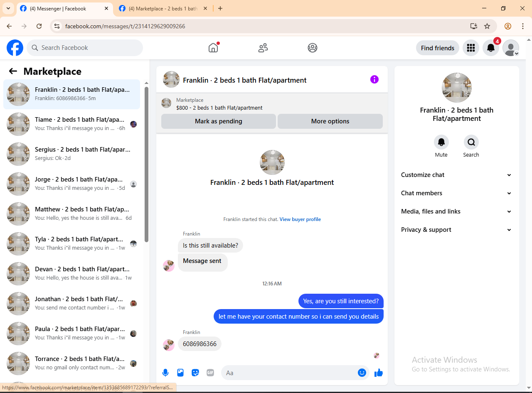532x393 pixels.
Task: Click the listing thumbnail in the right panel
Action: (457, 88)
